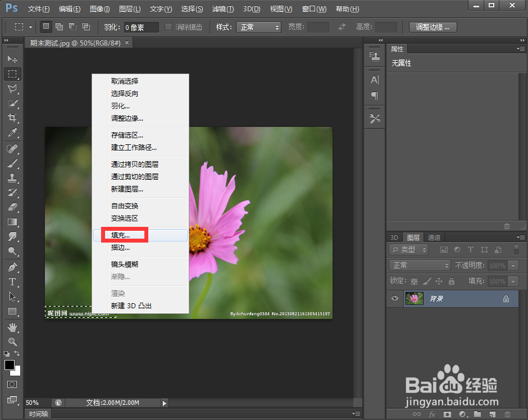
Task: Open the blend mode dropdown showing 正常
Action: click(418, 264)
